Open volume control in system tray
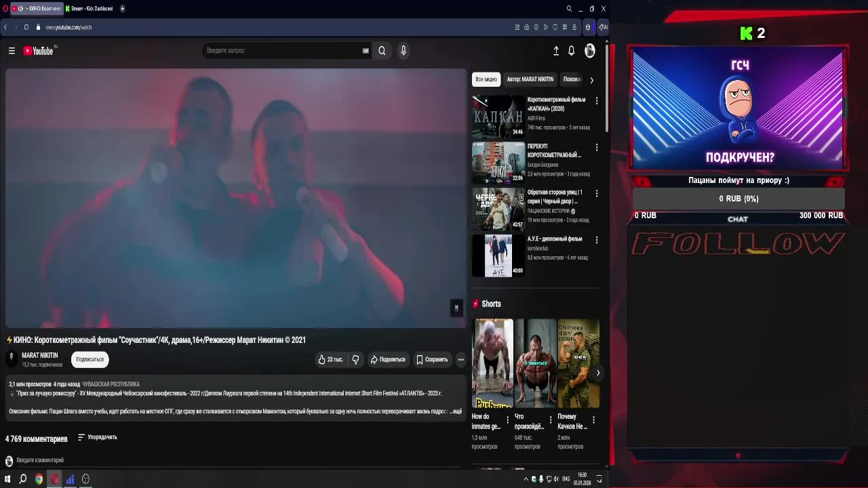Viewport: 868px width, 488px height. (x=557, y=479)
